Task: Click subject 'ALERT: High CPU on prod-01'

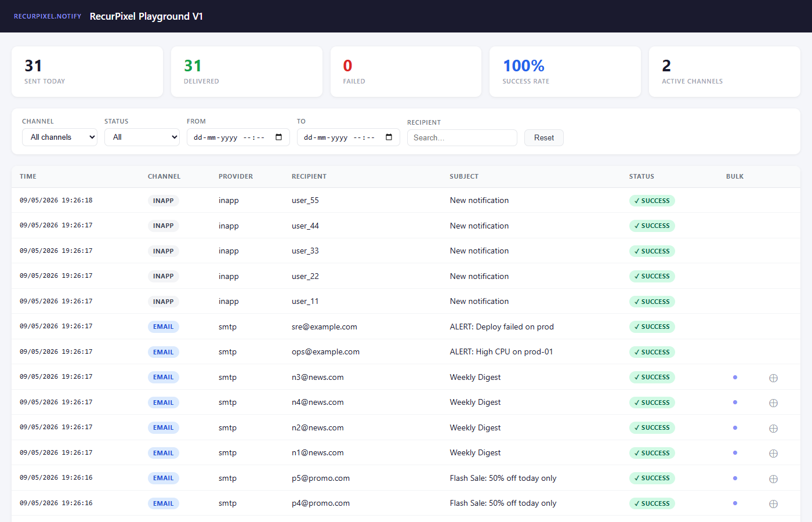Action: (501, 352)
